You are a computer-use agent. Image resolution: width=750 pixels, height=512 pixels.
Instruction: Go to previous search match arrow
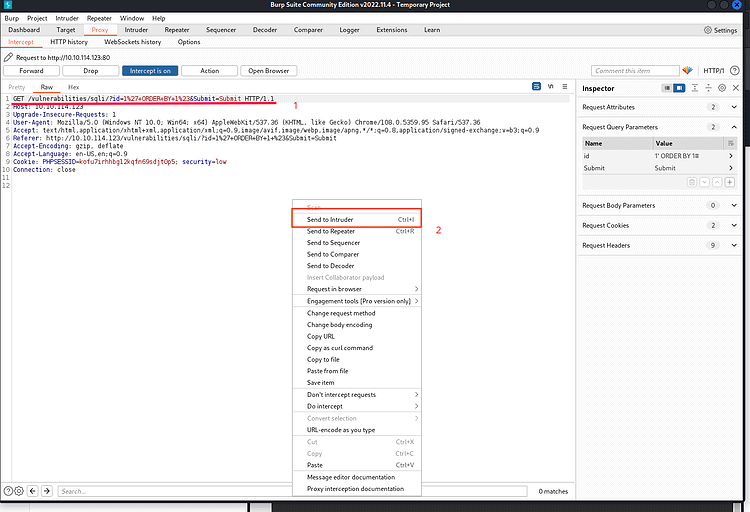(33, 491)
